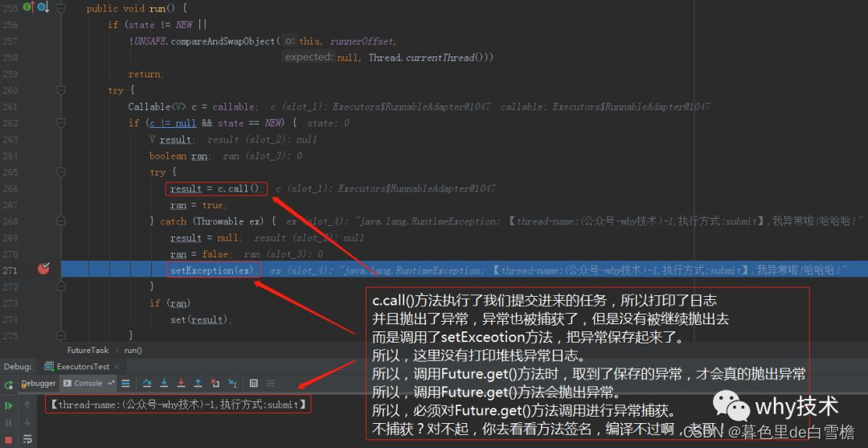Toggle Soft-Wrap in the console
The height and width of the screenshot is (448, 868).
click(x=27, y=440)
